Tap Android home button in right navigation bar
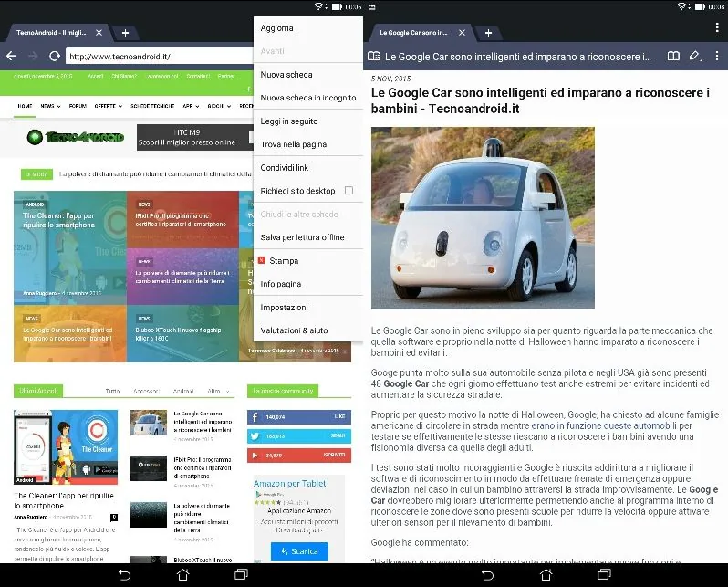 (546, 575)
